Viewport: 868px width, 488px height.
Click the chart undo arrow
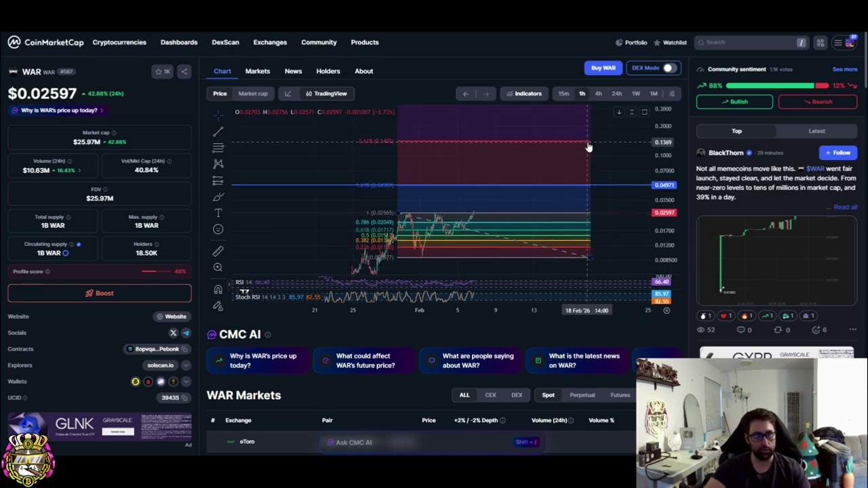[x=466, y=94]
